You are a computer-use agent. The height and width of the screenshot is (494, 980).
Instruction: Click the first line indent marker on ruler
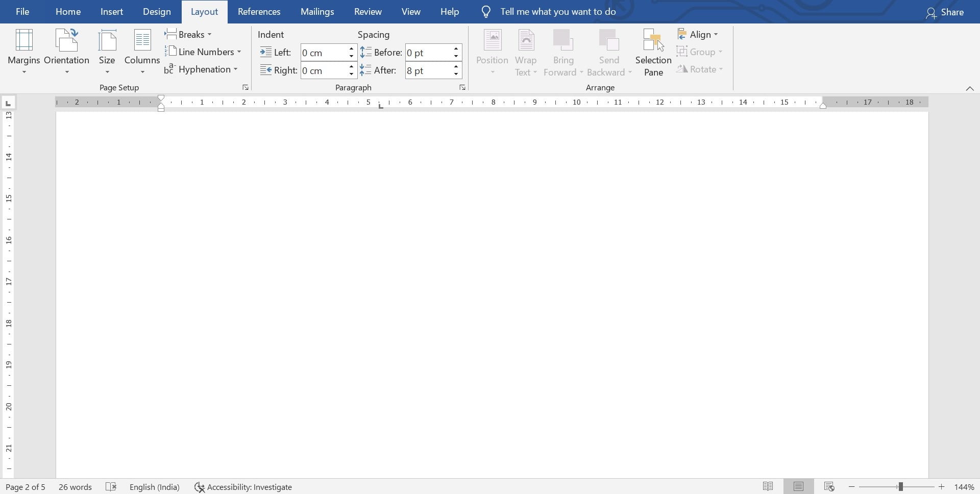161,98
